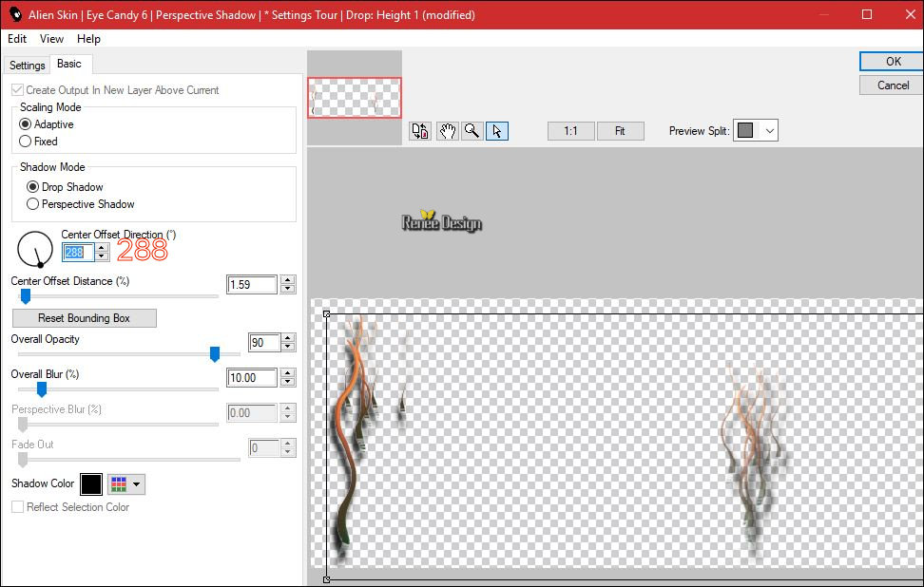The width and height of the screenshot is (924, 587).
Task: Increase Center Offset Direction value
Action: (x=102, y=248)
